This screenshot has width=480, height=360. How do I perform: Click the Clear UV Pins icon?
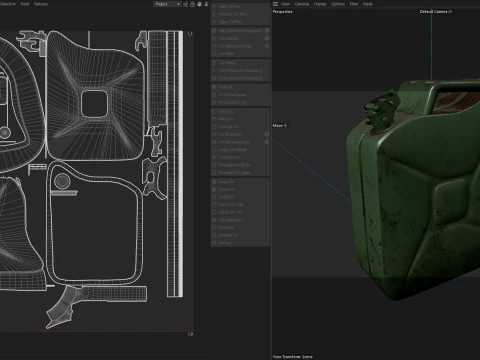pyautogui.click(x=214, y=22)
